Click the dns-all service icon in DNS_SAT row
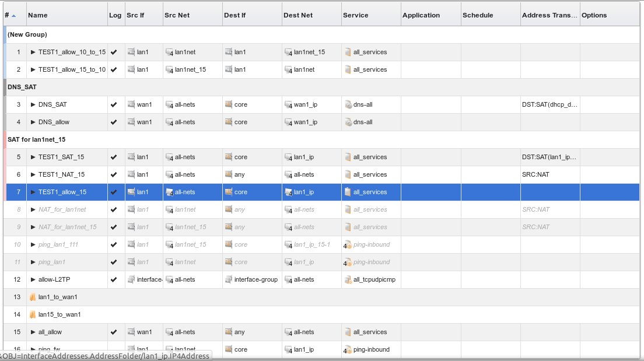The image size is (644, 361). tap(348, 105)
